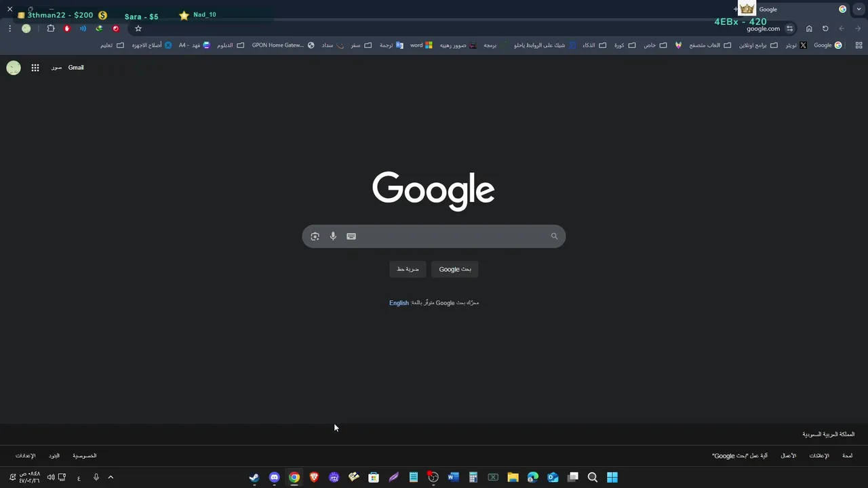Open the on-screen keyboard input tool

(351, 237)
